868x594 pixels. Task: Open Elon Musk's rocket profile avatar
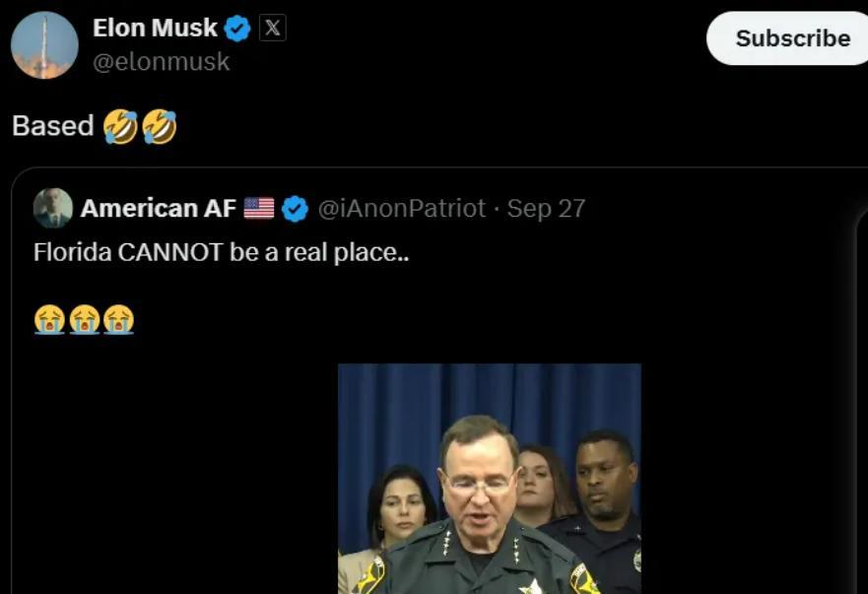[44, 45]
